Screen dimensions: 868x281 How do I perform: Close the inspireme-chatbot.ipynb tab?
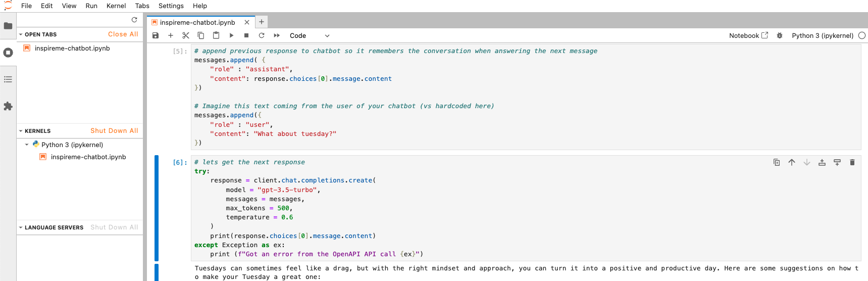point(247,22)
